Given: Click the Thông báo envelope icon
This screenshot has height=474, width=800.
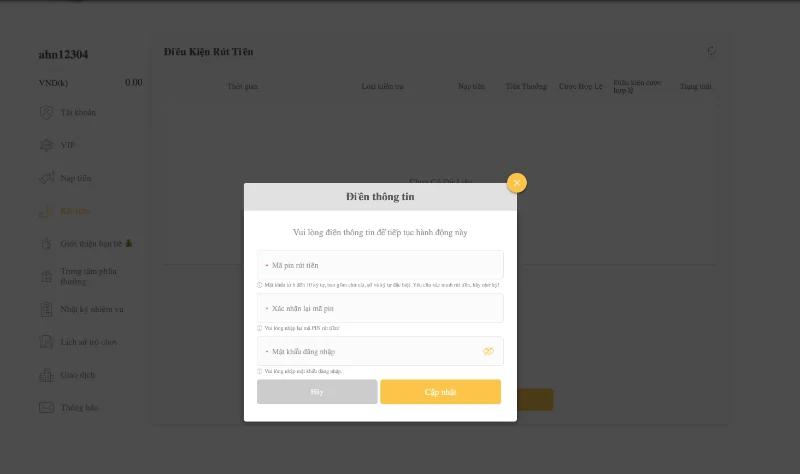Looking at the screenshot, I should [x=46, y=408].
